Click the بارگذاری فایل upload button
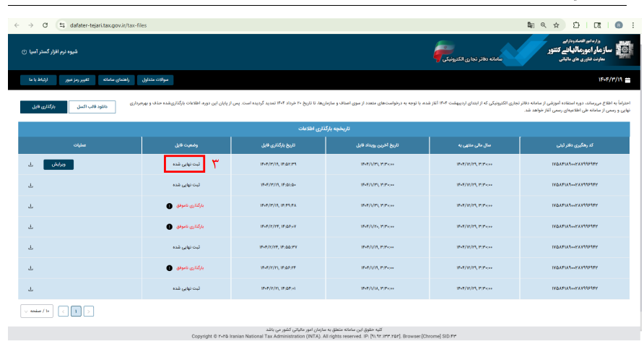The width and height of the screenshot is (644, 344). point(43,107)
